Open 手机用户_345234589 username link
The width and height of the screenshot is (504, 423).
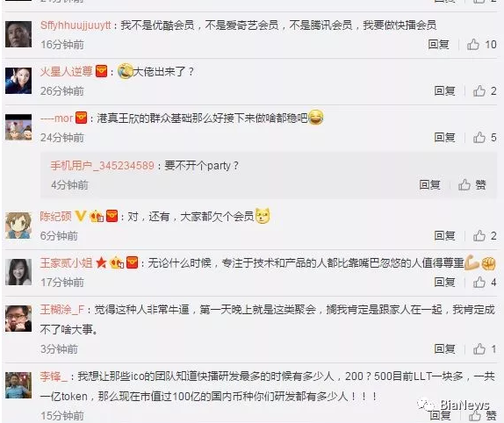coord(102,165)
